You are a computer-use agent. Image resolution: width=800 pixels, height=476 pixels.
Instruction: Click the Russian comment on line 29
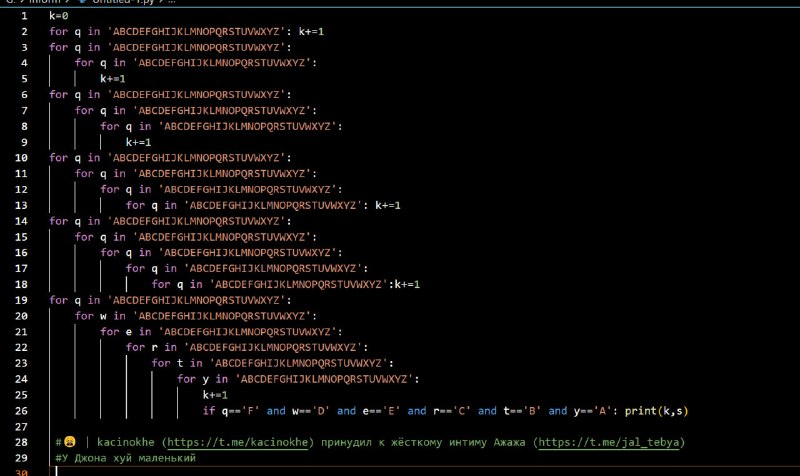(x=126, y=458)
